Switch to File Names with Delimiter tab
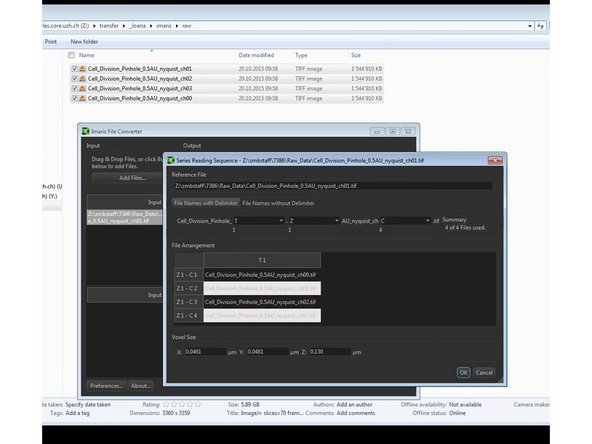 coord(206,203)
